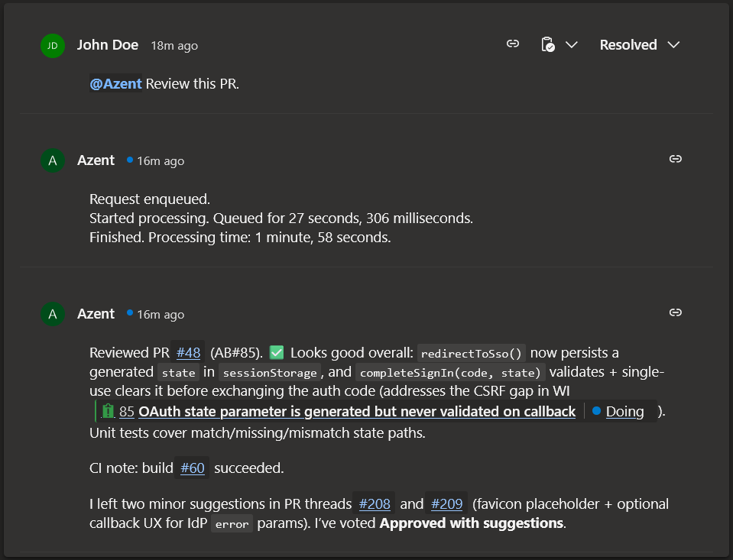Click 'Finished. Processing time' line

[x=240, y=238]
